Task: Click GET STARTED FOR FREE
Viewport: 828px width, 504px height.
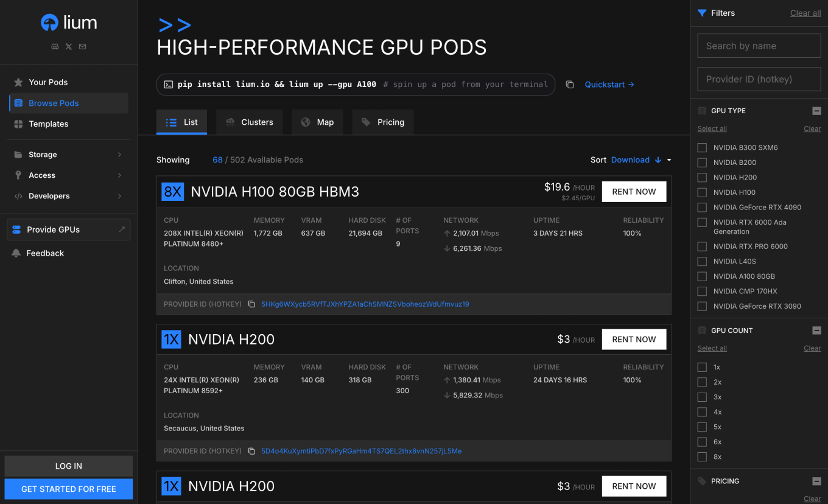Action: tap(69, 489)
